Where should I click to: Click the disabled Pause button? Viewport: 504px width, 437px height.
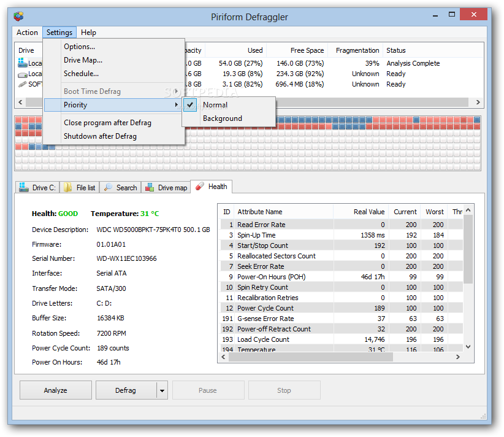coord(208,390)
